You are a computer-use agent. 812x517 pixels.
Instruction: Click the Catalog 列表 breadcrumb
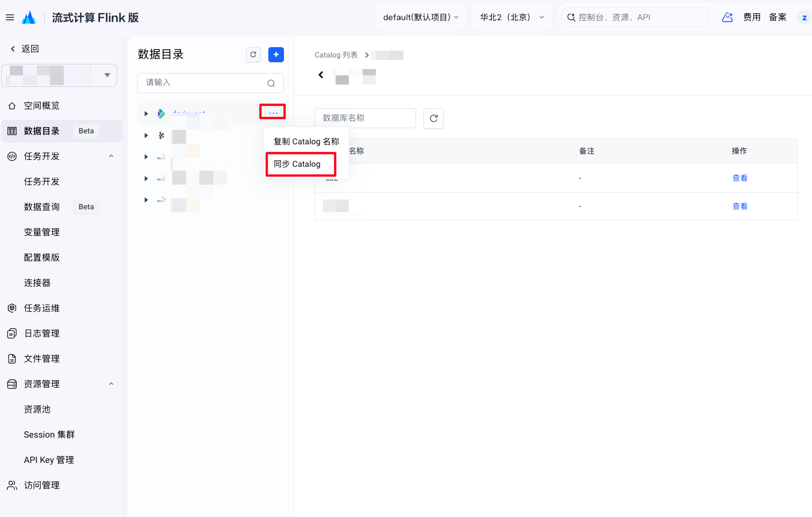(x=336, y=55)
